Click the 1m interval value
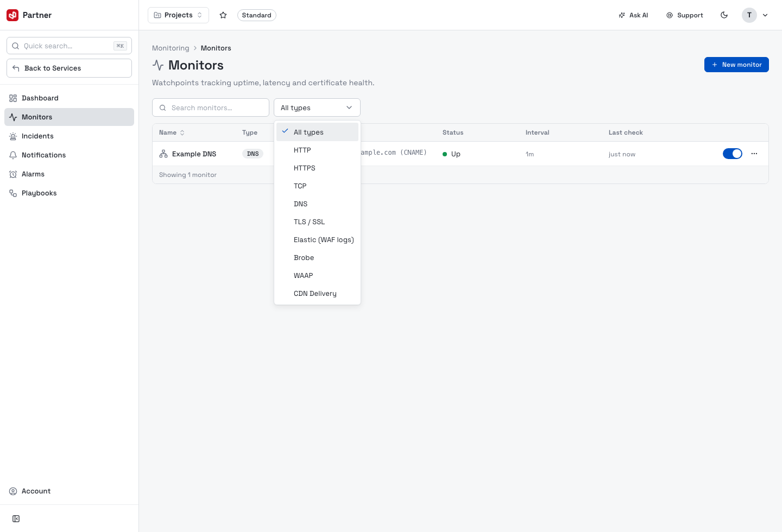Image resolution: width=782 pixels, height=532 pixels. tap(529, 154)
